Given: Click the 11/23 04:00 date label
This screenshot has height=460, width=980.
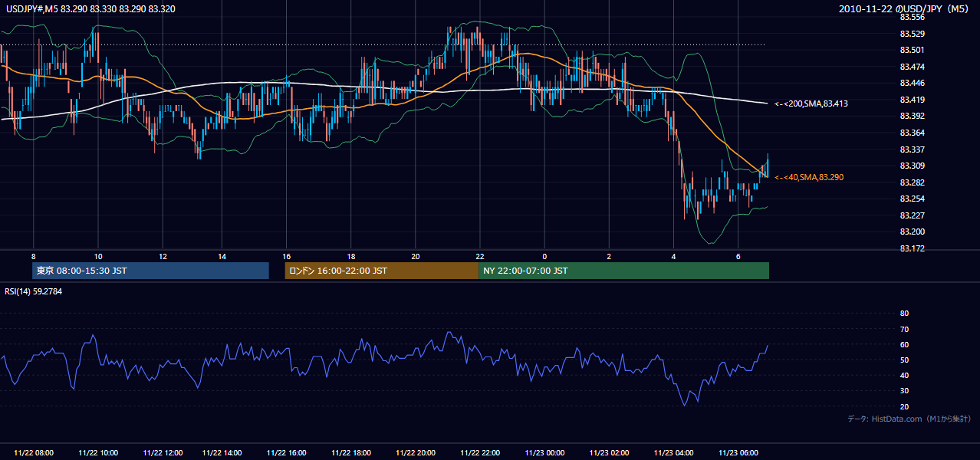Looking at the screenshot, I should [673, 453].
